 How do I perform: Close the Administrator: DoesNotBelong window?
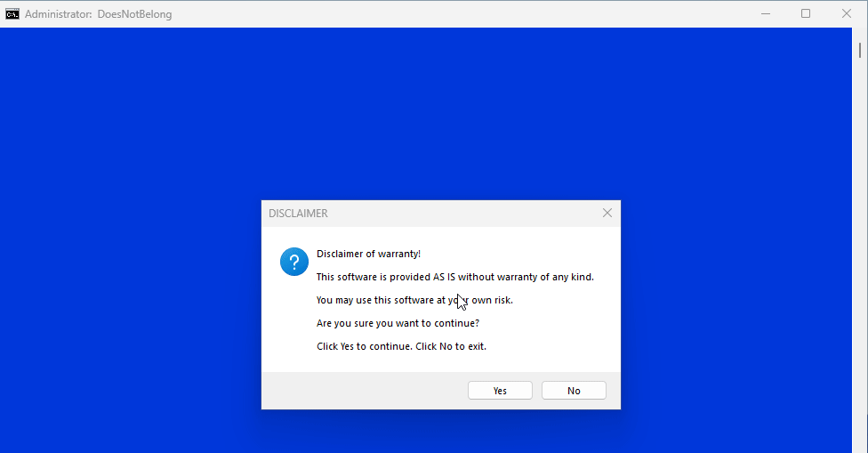[847, 14]
